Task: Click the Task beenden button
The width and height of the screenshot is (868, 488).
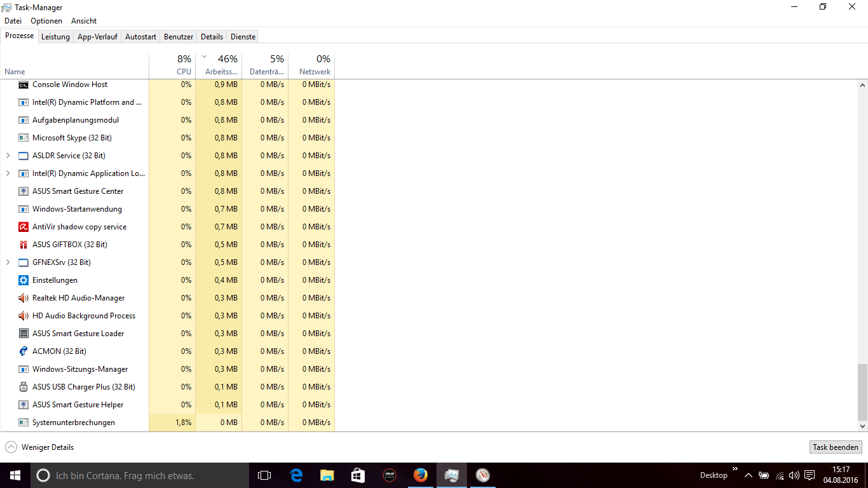Action: click(836, 447)
